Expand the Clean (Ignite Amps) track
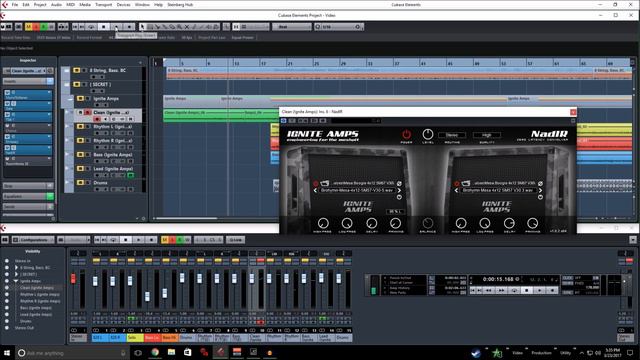The image size is (640, 360). (x=67, y=112)
